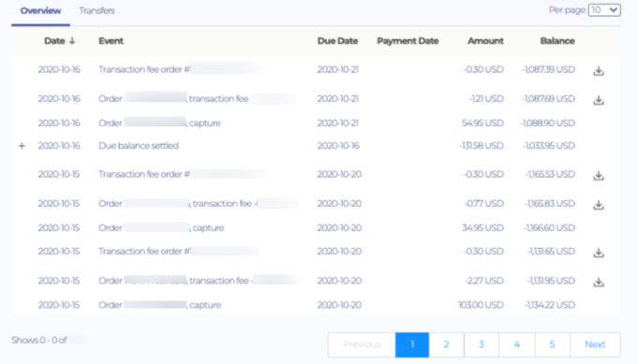Select the -131.58 USD amount cell
This screenshot has height=364, width=638.
coord(482,145)
